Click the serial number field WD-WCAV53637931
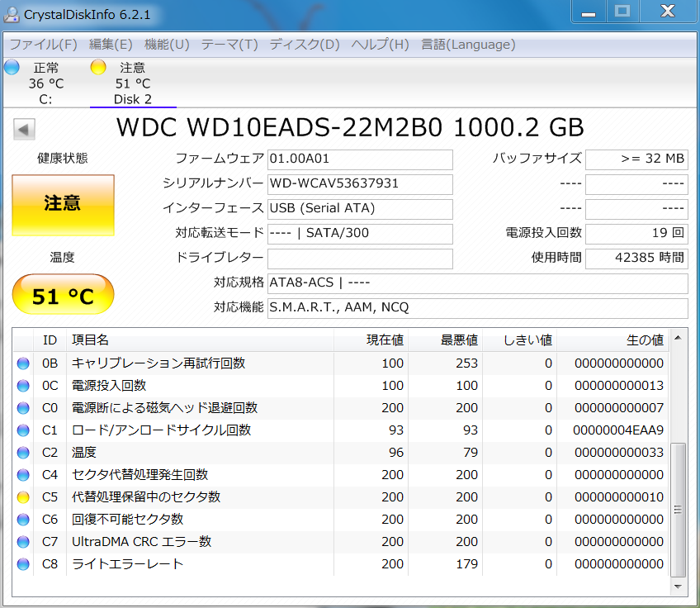The height and width of the screenshot is (608, 700). (360, 184)
